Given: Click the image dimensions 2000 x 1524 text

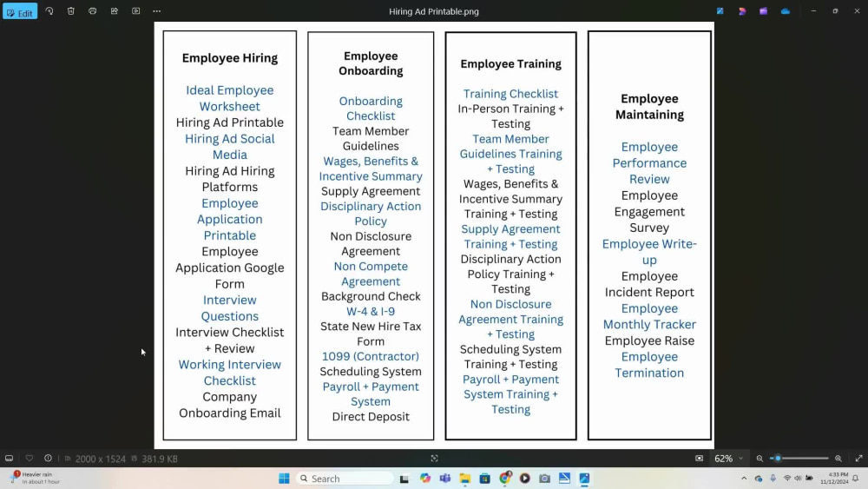Looking at the screenshot, I should click(x=100, y=459).
